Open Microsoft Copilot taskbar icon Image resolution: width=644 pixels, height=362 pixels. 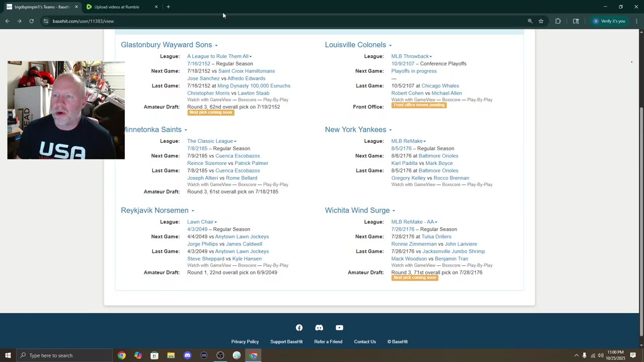tap(138, 355)
